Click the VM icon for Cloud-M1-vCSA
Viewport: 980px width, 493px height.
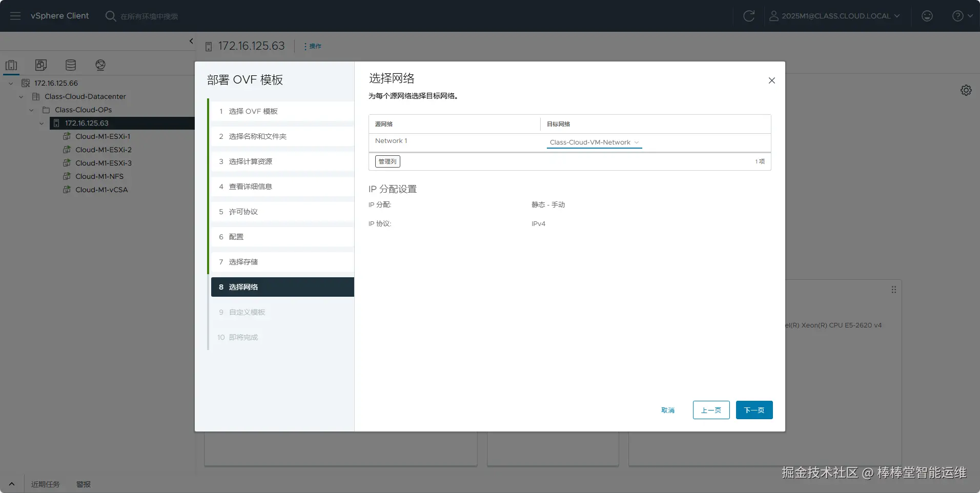click(x=67, y=190)
